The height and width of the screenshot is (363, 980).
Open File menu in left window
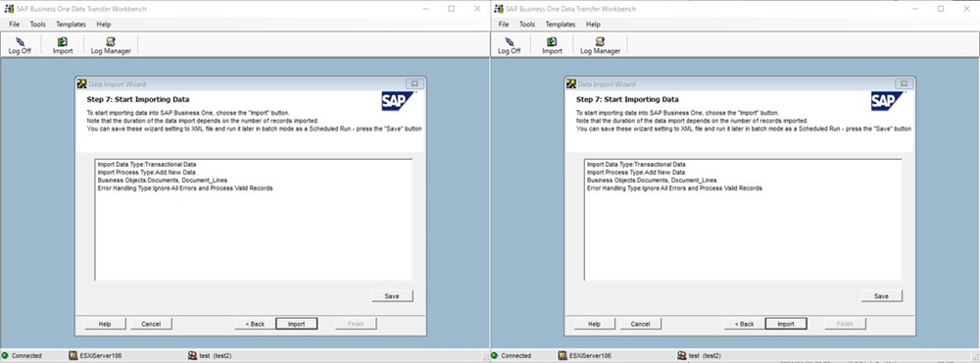pyautogui.click(x=15, y=25)
